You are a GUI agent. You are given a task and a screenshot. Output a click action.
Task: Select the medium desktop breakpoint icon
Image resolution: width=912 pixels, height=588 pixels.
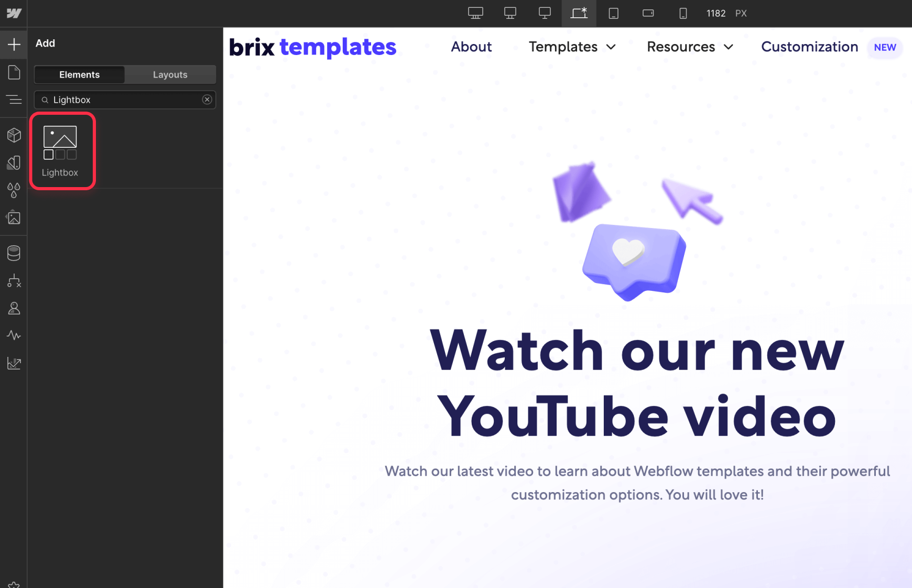tap(545, 13)
